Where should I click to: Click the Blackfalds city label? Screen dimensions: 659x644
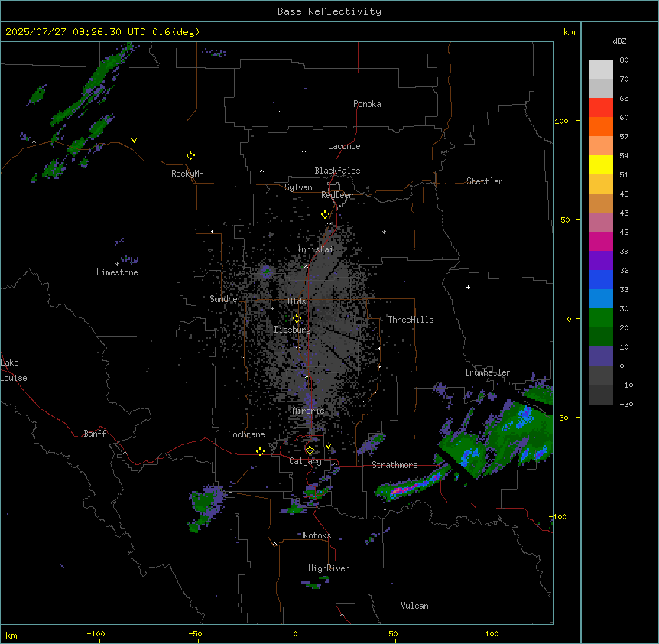tap(337, 171)
